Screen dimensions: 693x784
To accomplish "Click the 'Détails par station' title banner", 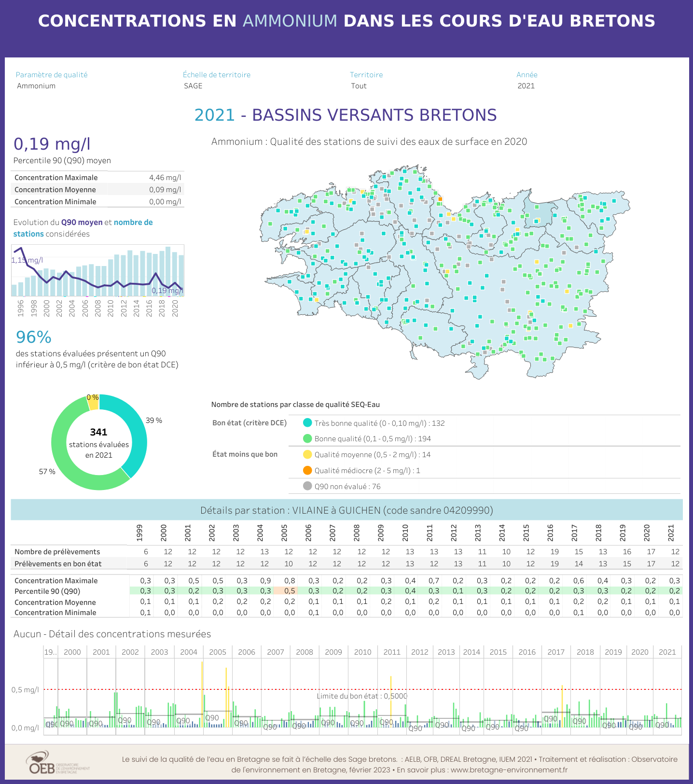I will coord(346,510).
